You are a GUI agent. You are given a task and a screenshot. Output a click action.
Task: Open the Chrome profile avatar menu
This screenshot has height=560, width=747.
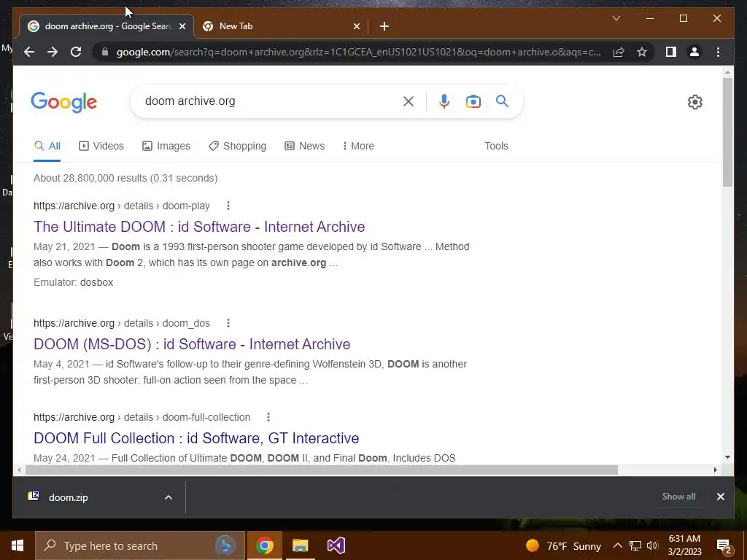694,52
